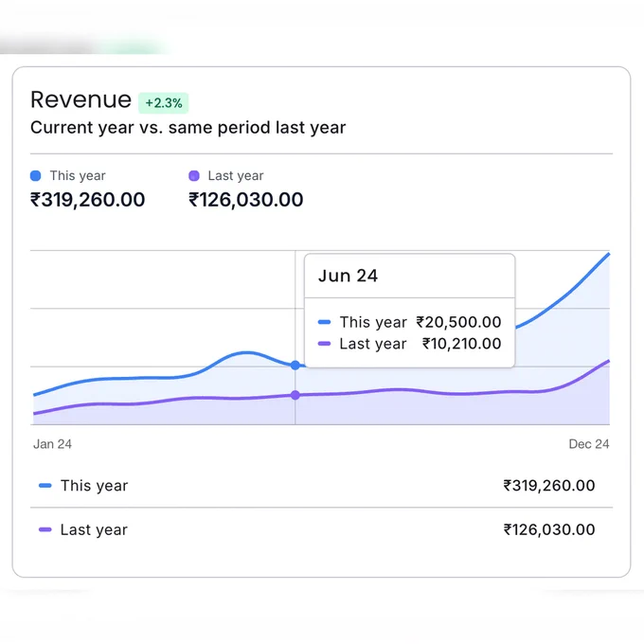Viewport: 644px width, 644px height.
Task: Click the blue dash icon in bottom This year row
Action: click(45, 486)
